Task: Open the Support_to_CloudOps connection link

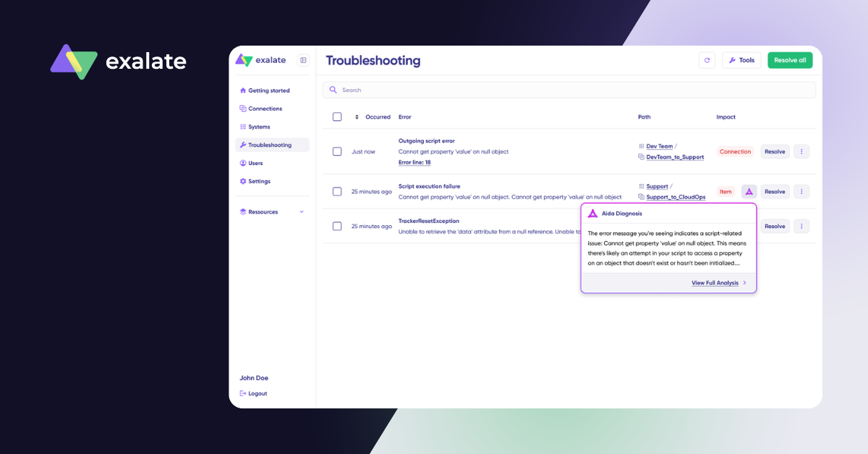Action: click(676, 197)
